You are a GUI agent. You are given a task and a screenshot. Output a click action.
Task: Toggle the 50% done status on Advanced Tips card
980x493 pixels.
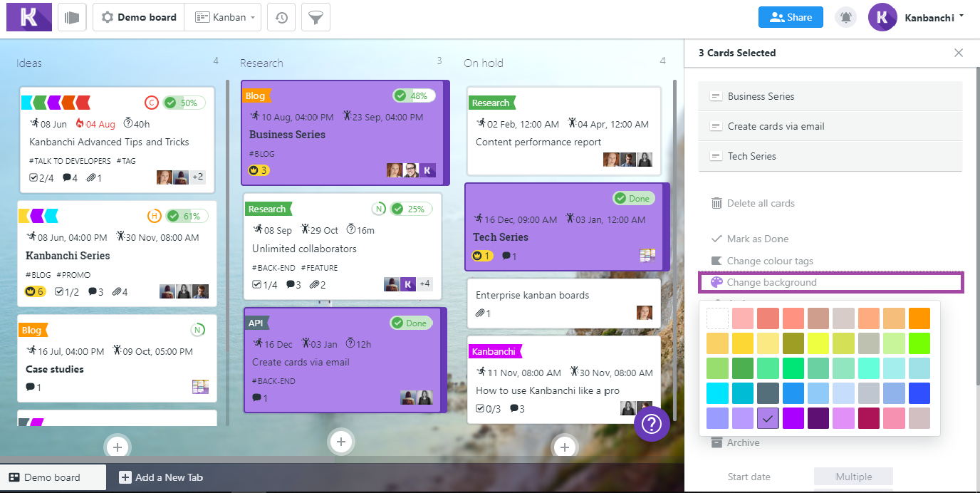click(184, 103)
